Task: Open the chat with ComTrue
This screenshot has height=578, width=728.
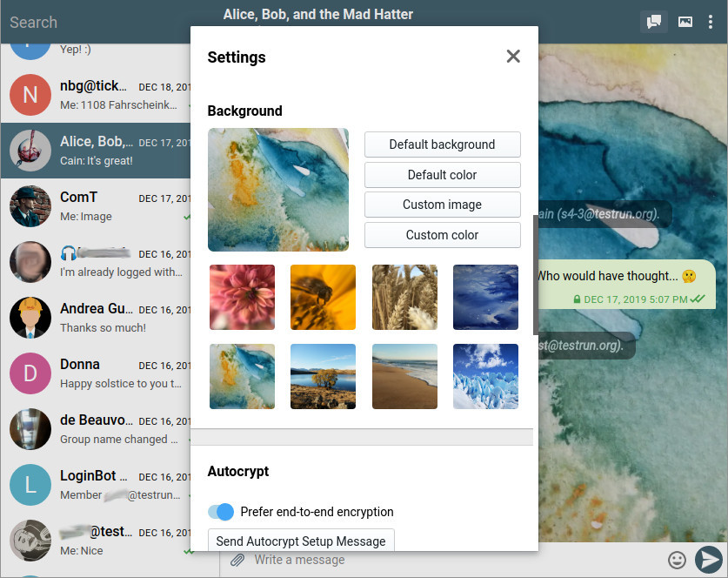Action: click(96, 206)
